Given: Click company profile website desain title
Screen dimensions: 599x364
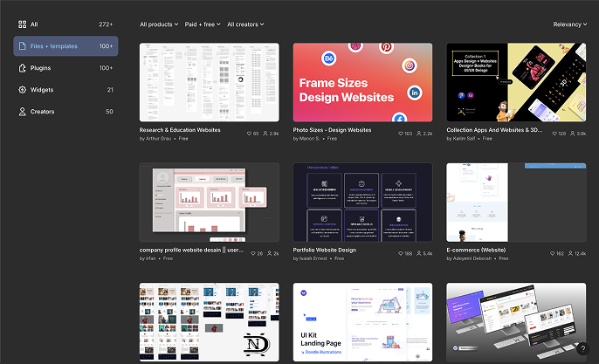Looking at the screenshot, I should tap(191, 250).
